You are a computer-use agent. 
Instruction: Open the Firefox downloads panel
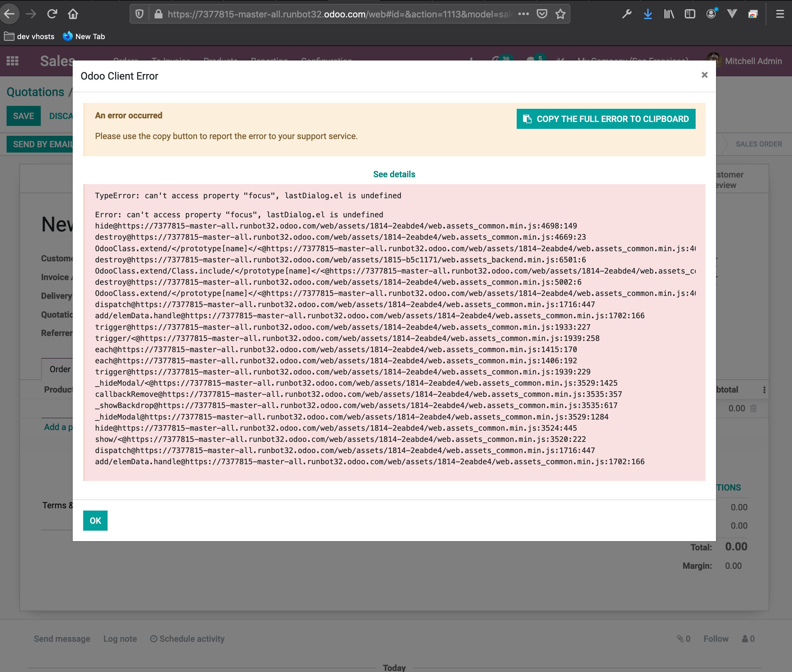pos(648,14)
